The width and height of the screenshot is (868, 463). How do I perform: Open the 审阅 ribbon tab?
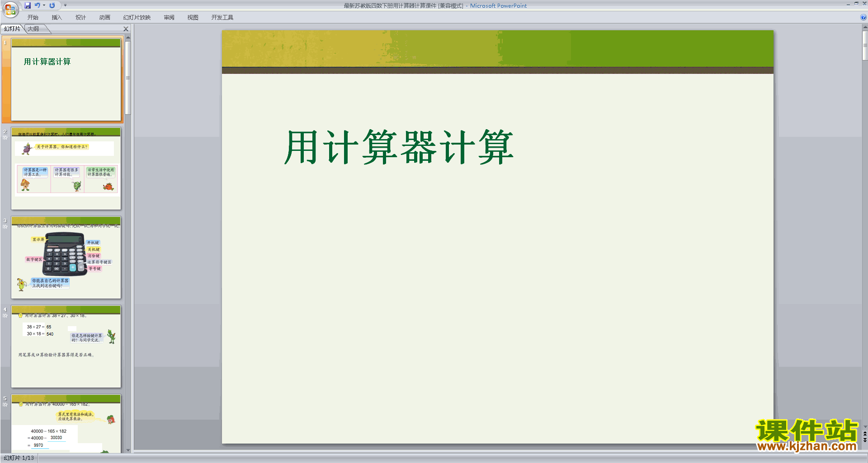tap(169, 18)
